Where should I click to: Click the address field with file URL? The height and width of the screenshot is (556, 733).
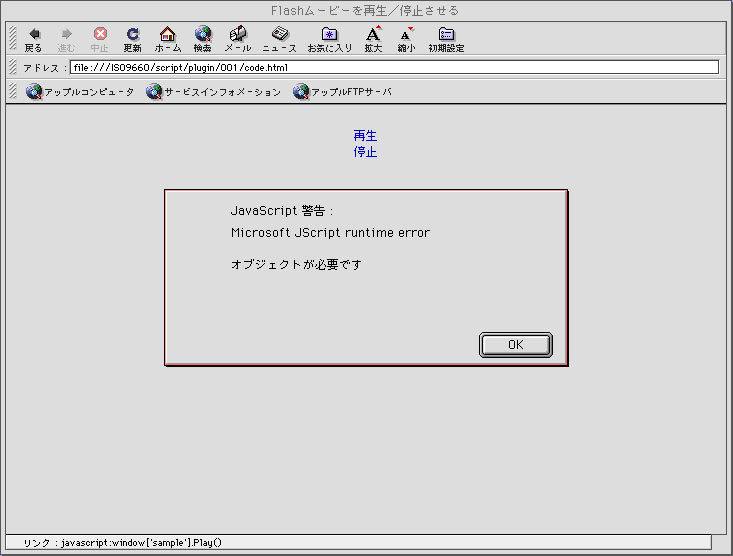click(x=394, y=67)
